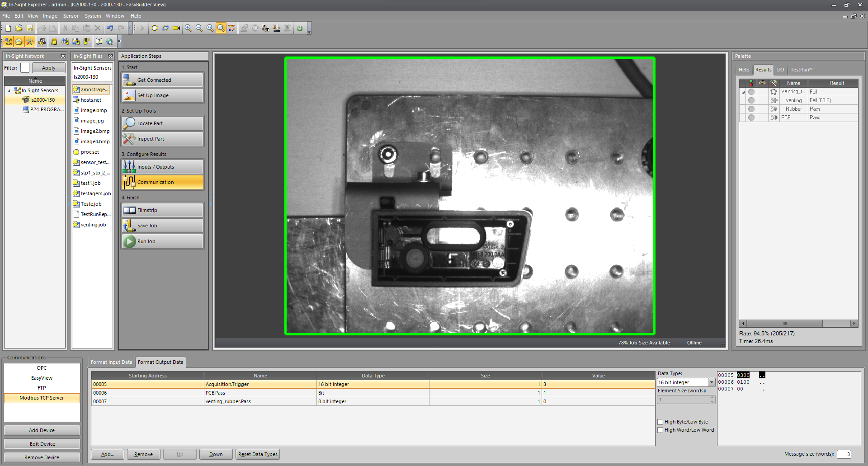
Task: Click the green Online/Offline power icon
Action: pyautogui.click(x=299, y=28)
